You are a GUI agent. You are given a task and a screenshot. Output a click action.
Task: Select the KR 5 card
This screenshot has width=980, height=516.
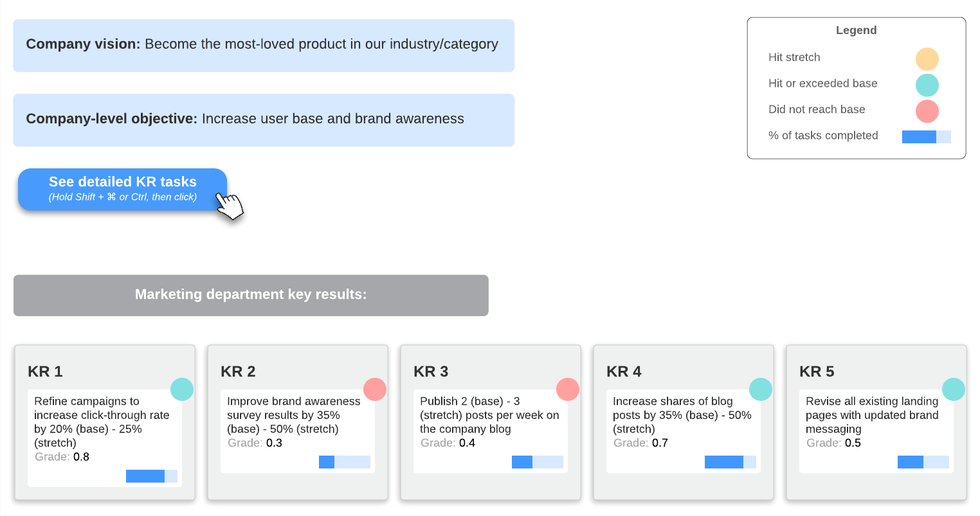[876, 422]
